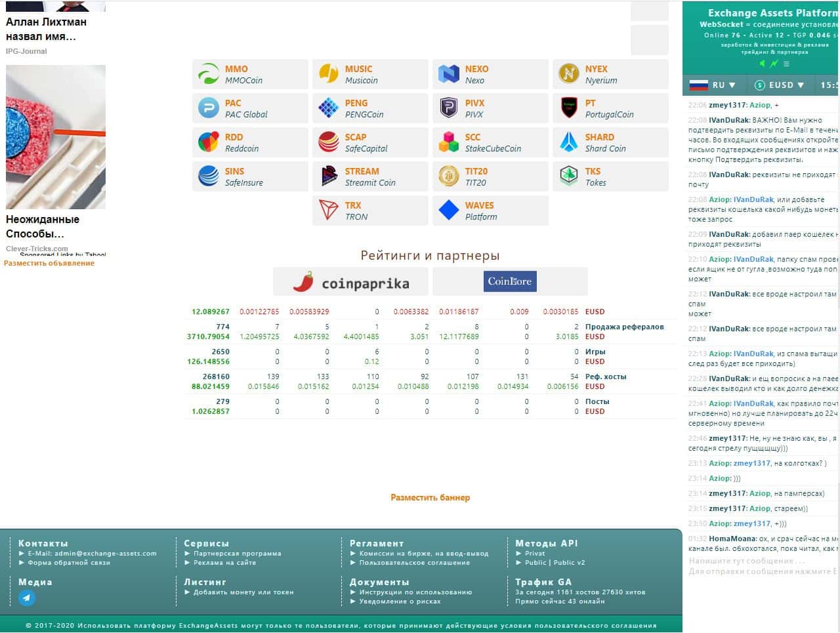Open Добавить монету или токен link

243,592
